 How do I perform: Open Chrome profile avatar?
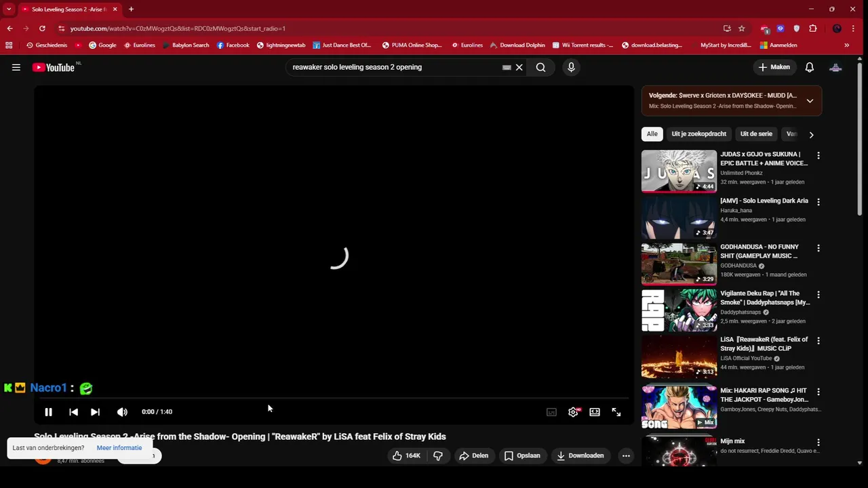pos(837,28)
